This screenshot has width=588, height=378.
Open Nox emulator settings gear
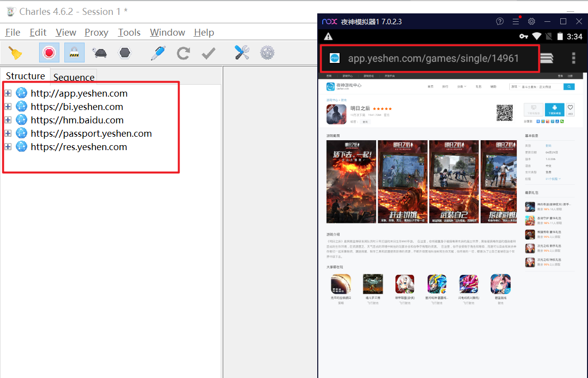coord(532,21)
